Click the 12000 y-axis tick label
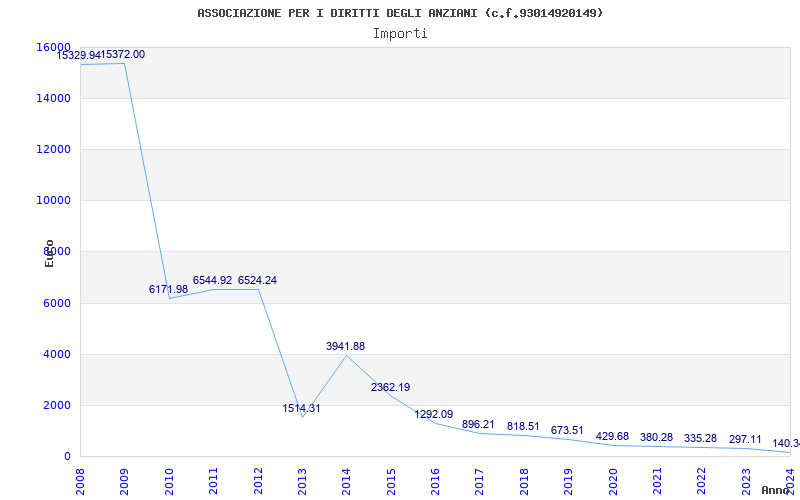This screenshot has height=500, width=800. 54,149
